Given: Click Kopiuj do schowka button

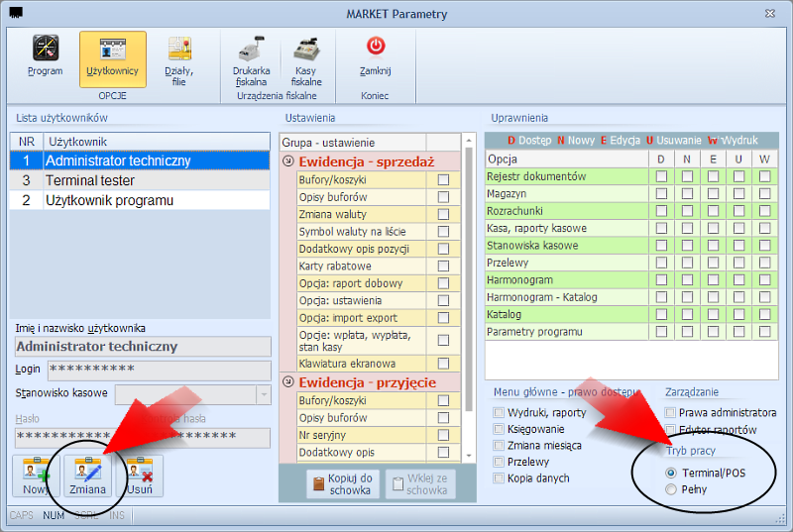Looking at the screenshot, I should tap(343, 484).
